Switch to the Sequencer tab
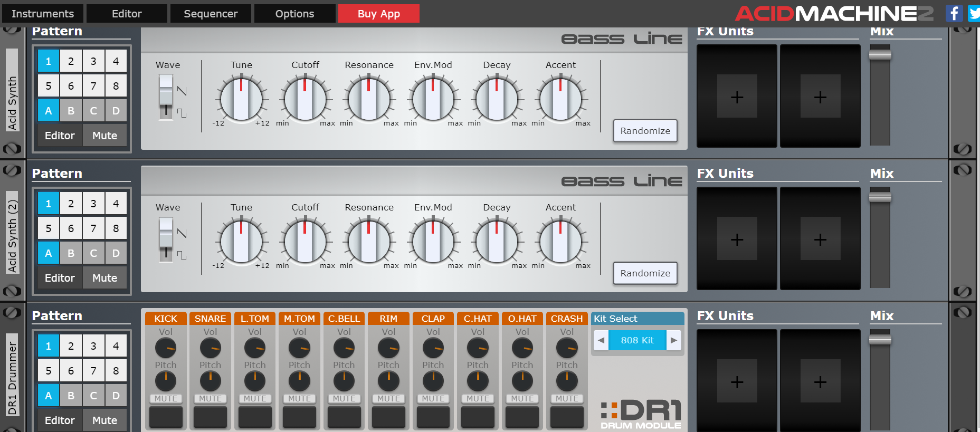The width and height of the screenshot is (980, 432). (x=211, y=14)
